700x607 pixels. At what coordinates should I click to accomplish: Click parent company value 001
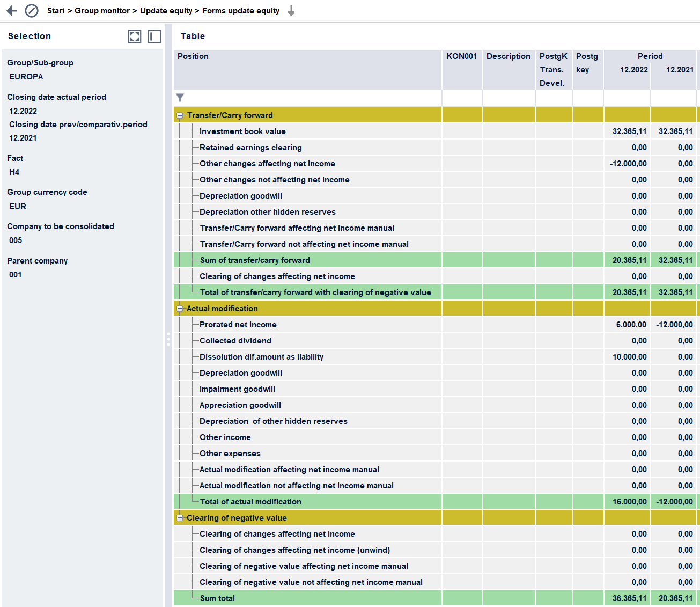(16, 275)
